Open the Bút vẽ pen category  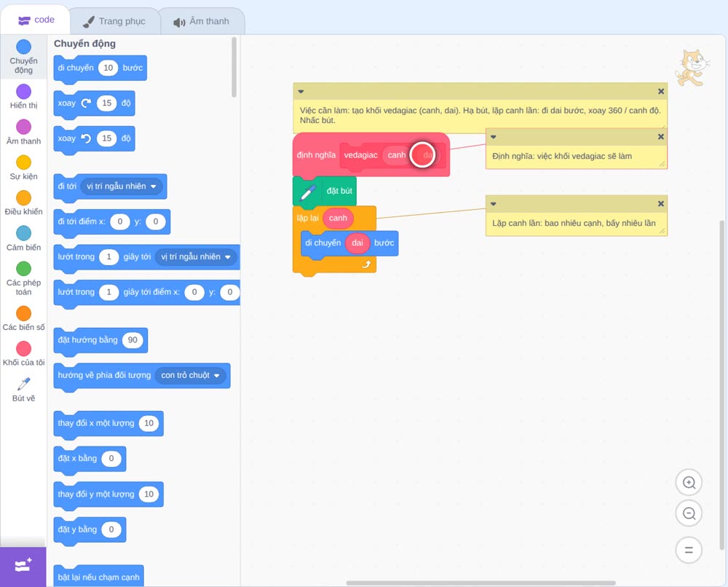[x=24, y=390]
